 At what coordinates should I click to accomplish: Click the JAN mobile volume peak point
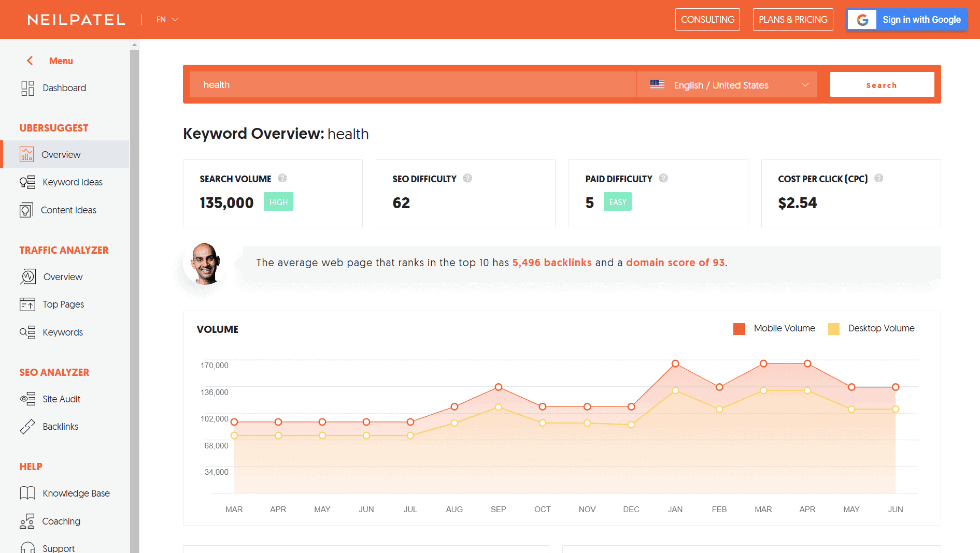675,363
